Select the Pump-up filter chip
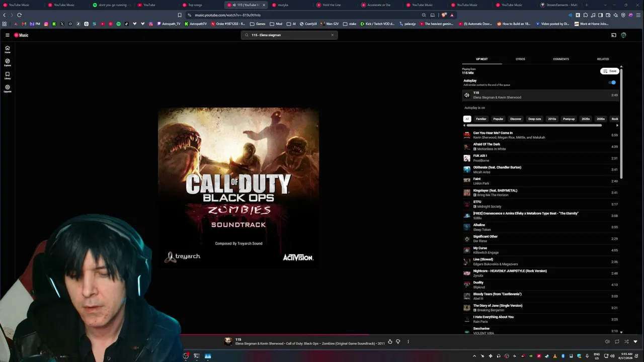This screenshot has width=644, height=362. pyautogui.click(x=569, y=119)
